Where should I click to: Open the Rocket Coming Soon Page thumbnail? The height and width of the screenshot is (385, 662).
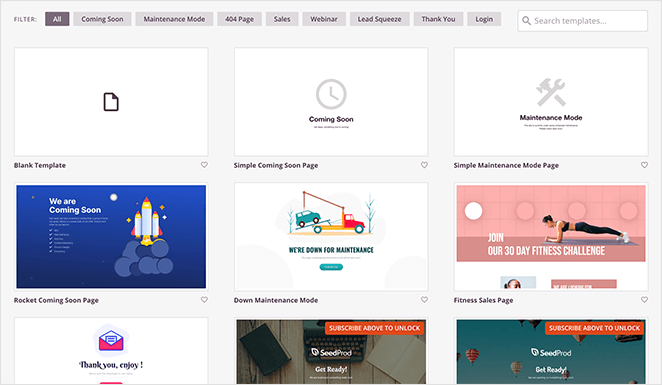(x=111, y=237)
